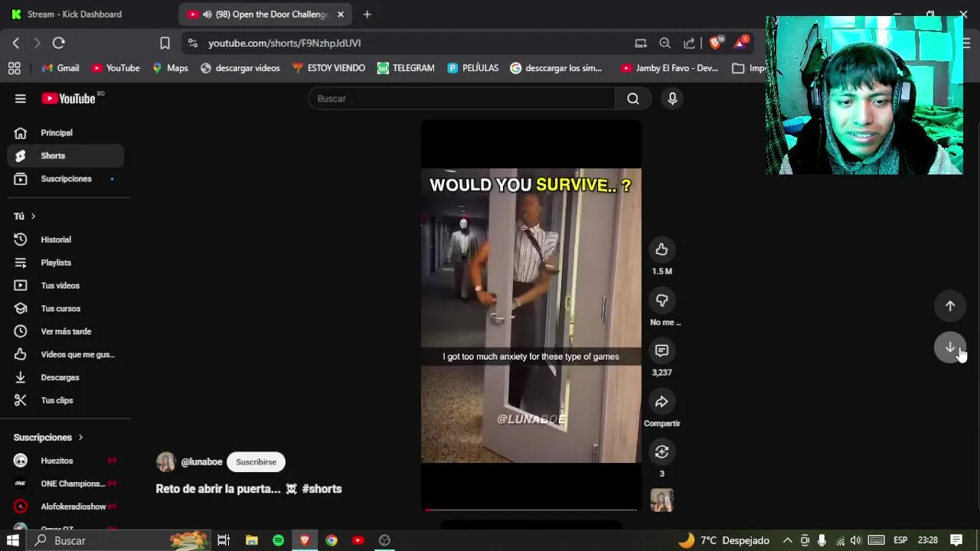This screenshot has height=551, width=980.
Task: Open ONE Championship channel subscription
Action: click(x=66, y=484)
